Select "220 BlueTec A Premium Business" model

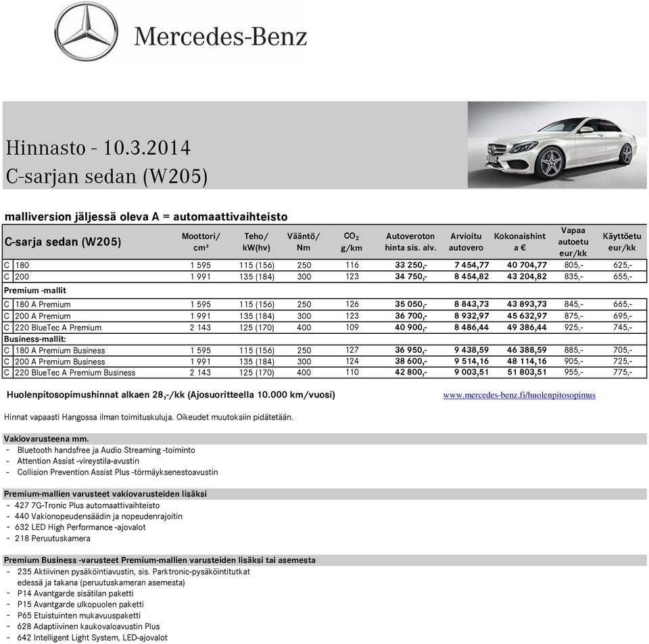click(x=75, y=372)
